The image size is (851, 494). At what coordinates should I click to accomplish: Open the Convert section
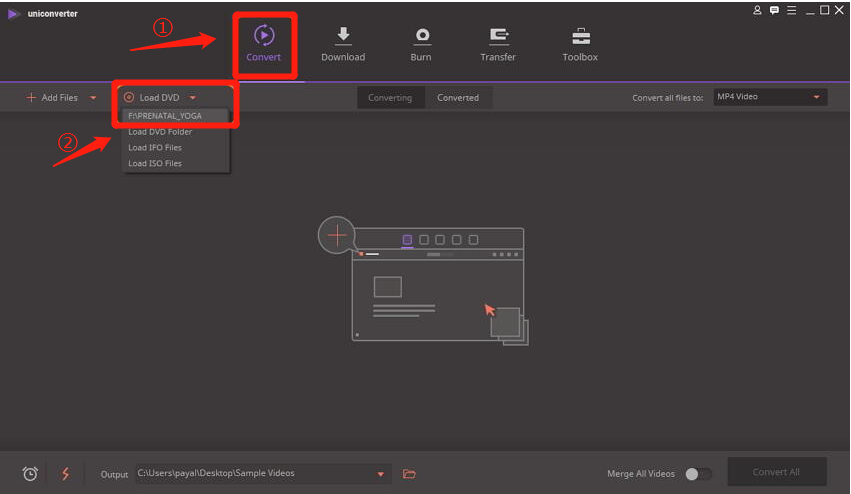pos(264,44)
